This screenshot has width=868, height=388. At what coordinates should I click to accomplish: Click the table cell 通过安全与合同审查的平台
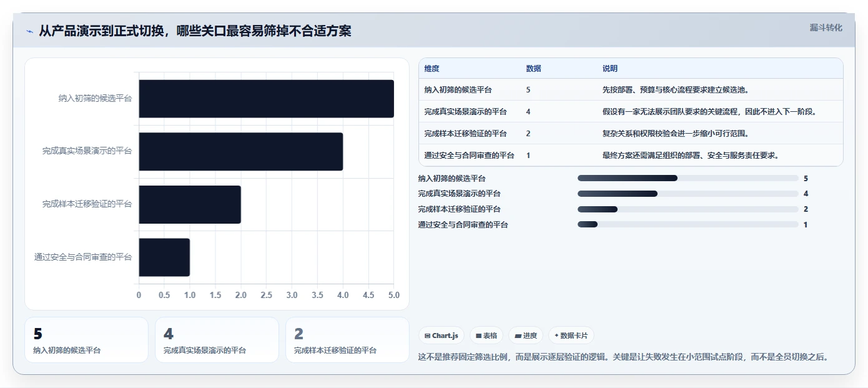(469, 156)
